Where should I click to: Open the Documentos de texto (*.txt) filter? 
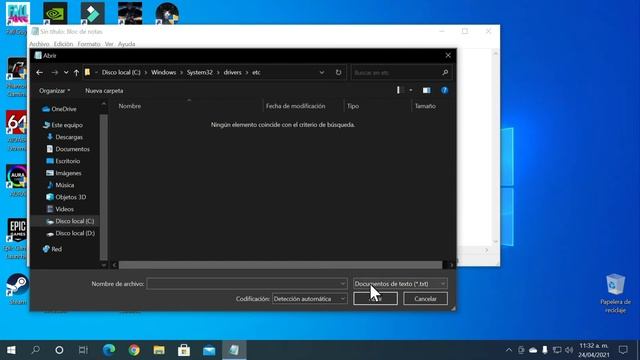coord(400,284)
